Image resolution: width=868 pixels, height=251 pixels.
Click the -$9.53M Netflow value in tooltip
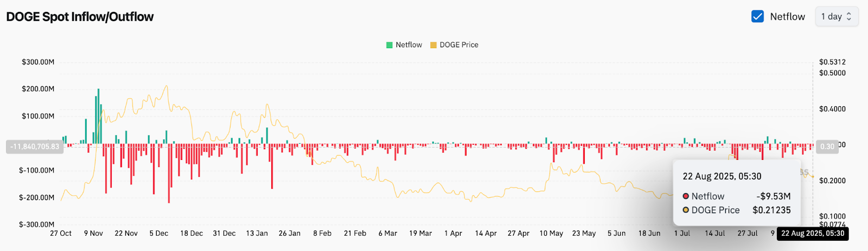tap(773, 196)
